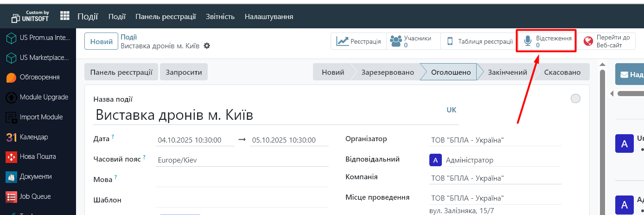
Task: Open the Організатор dropdown field
Action: (x=495, y=140)
